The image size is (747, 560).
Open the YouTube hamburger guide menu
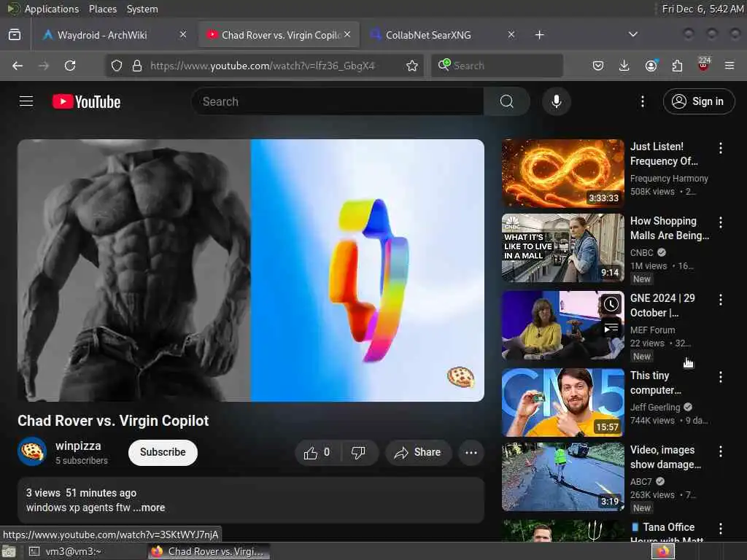click(x=26, y=101)
